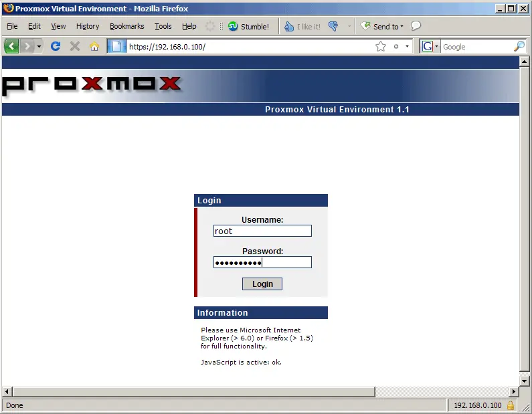Open the File menu
This screenshot has height=414, width=532.
point(12,26)
